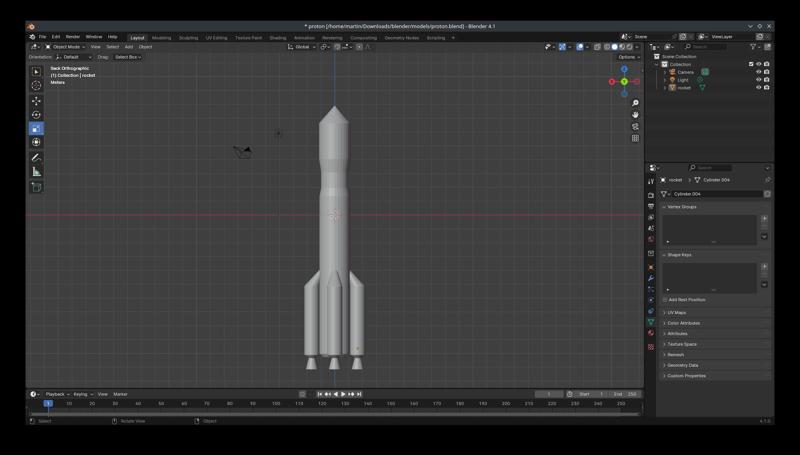Open the Options button in viewport
Image resolution: width=800 pixels, height=455 pixels.
[629, 57]
